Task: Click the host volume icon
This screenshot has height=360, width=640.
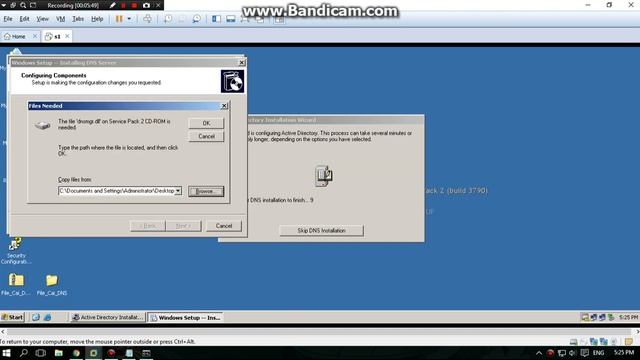Action: coord(573,353)
